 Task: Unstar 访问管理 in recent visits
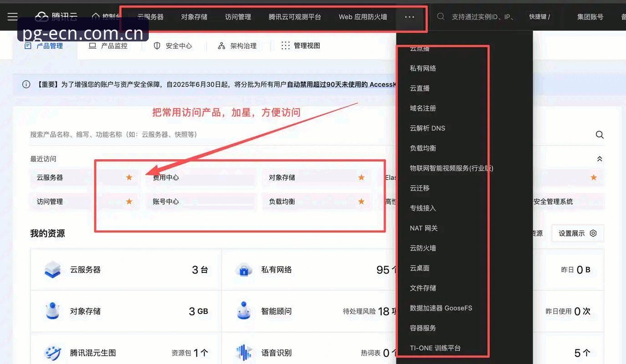coord(129,202)
